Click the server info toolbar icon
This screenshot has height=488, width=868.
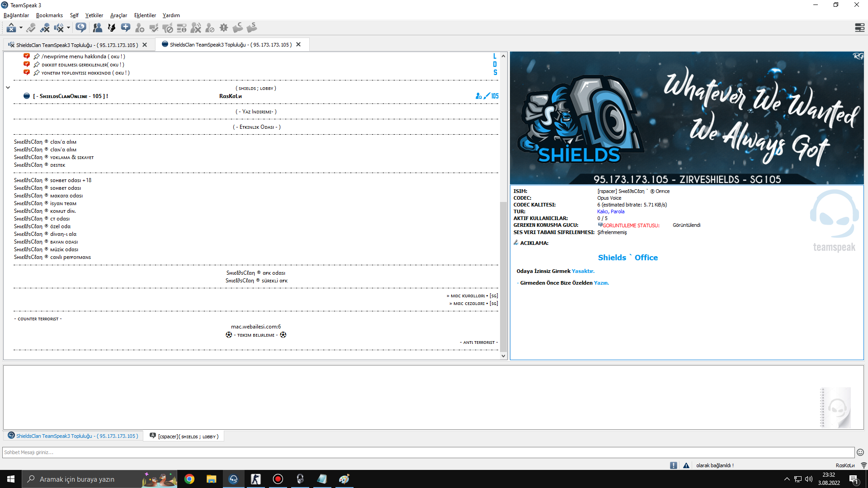coord(182,28)
